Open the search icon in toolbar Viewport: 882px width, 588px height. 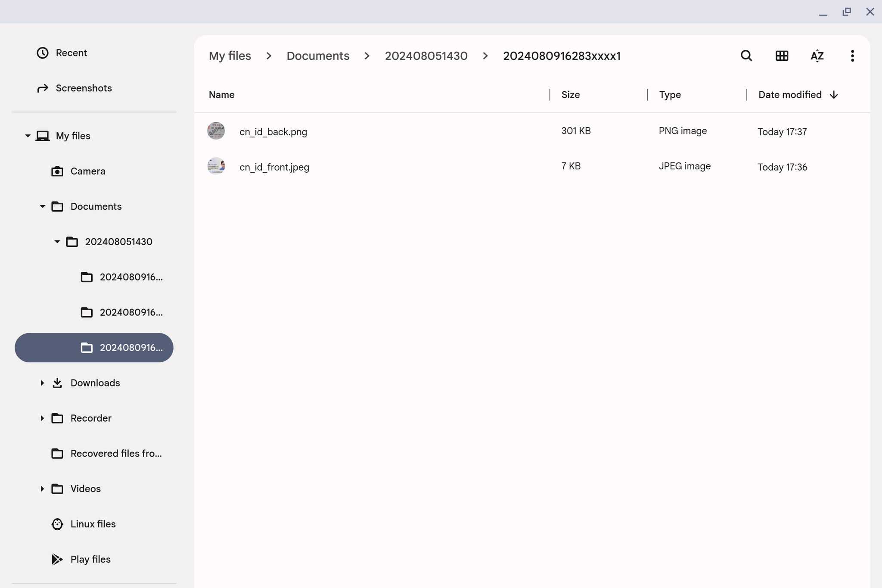(746, 56)
